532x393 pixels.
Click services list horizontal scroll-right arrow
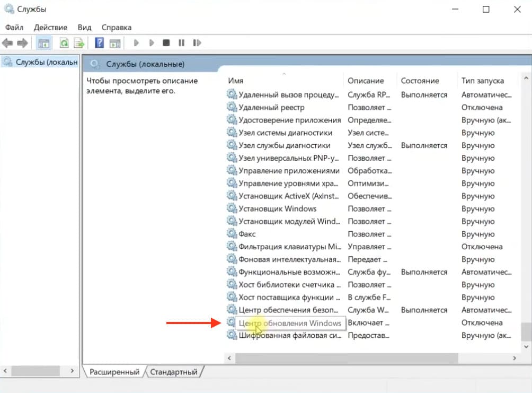pyautogui.click(x=515, y=358)
